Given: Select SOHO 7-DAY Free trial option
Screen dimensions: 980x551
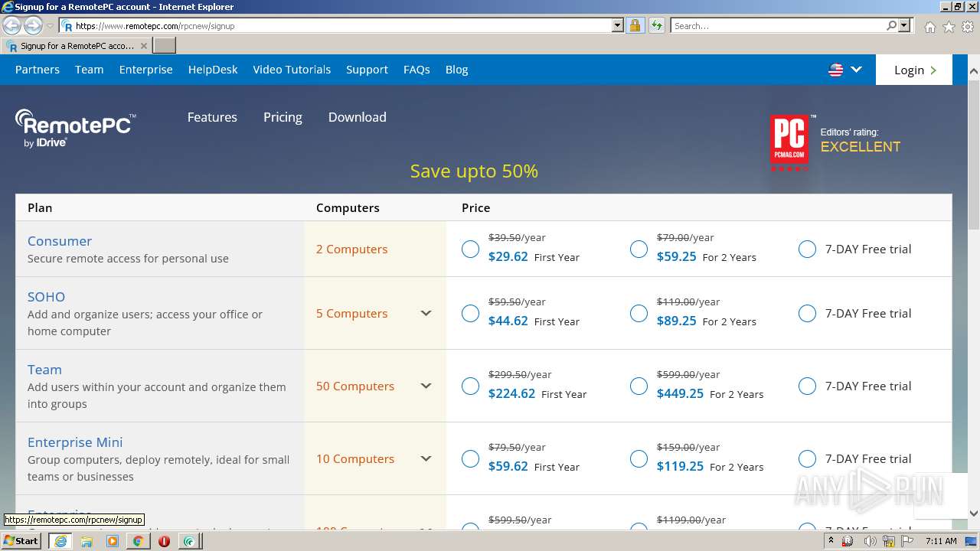Looking at the screenshot, I should click(x=807, y=314).
